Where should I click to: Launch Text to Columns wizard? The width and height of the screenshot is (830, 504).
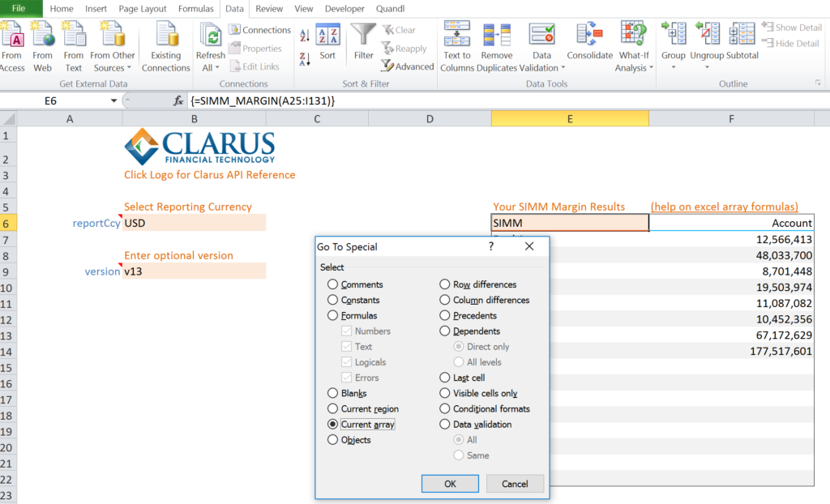tap(457, 46)
